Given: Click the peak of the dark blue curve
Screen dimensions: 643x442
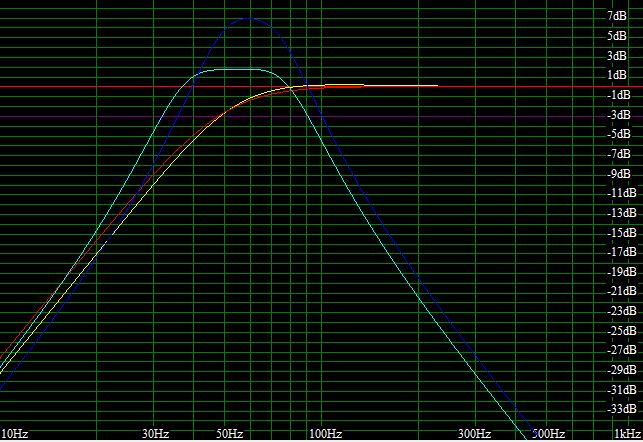Looking at the screenshot, I should 250,18.
